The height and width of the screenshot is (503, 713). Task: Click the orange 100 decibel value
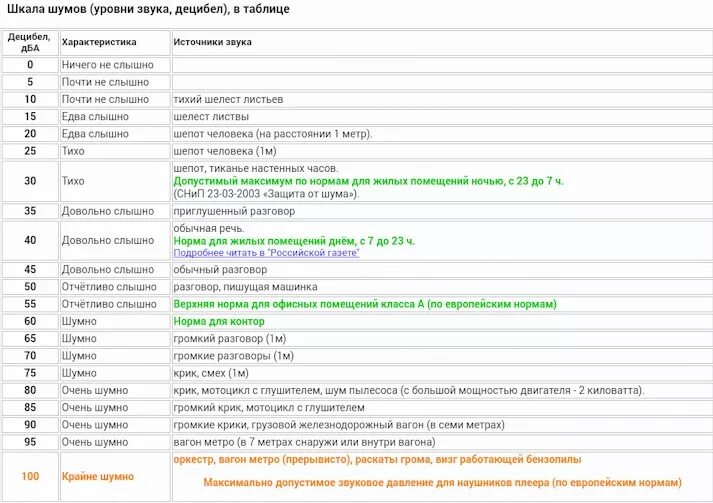(30, 476)
